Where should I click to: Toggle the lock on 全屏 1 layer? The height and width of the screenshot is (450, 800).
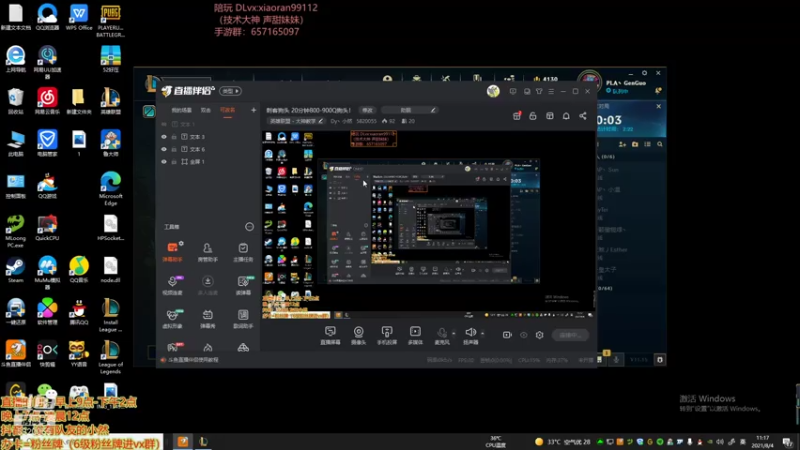pyautogui.click(x=174, y=162)
